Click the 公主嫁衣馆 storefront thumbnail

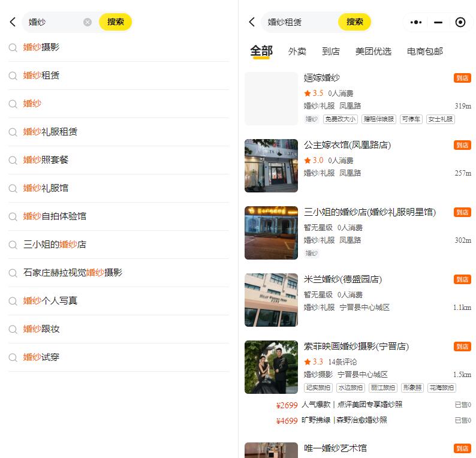(x=271, y=165)
